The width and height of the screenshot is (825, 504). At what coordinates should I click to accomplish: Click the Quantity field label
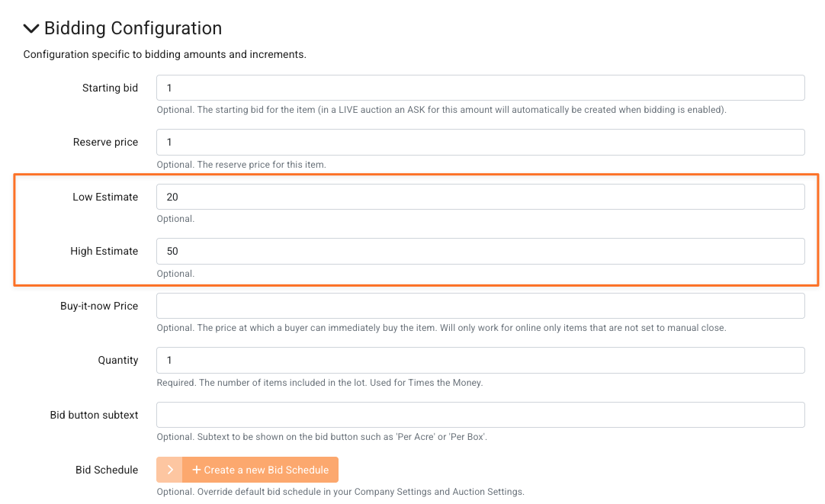point(118,361)
